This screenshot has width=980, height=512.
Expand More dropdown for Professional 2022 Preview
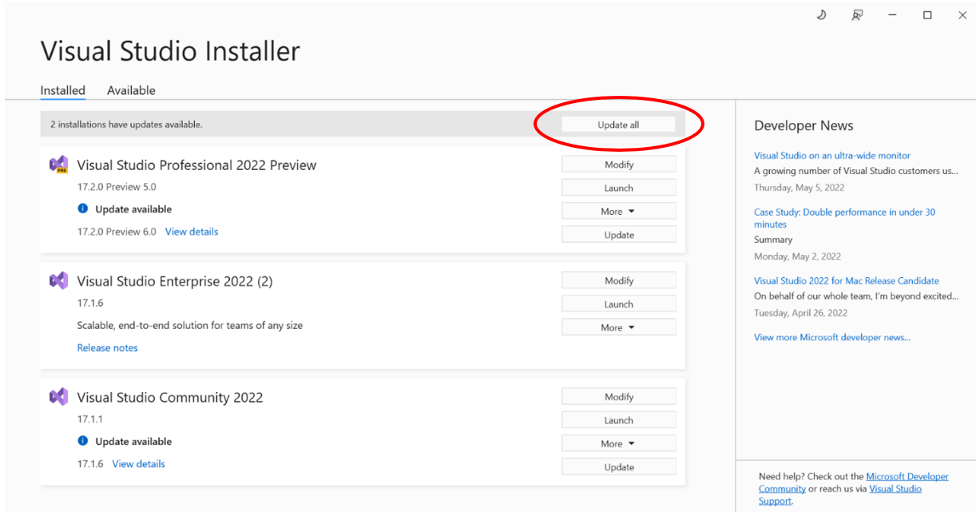tap(618, 212)
